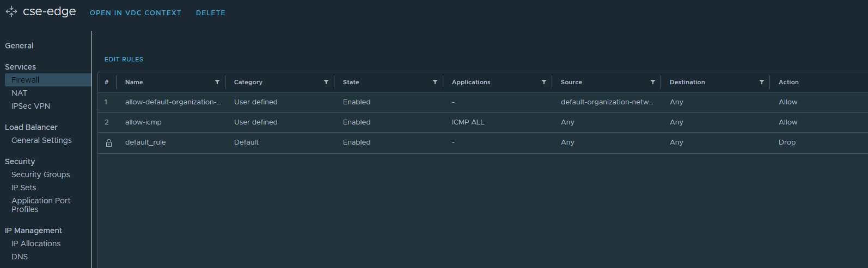This screenshot has width=868, height=268.
Task: Open in VDC Context
Action: [135, 13]
